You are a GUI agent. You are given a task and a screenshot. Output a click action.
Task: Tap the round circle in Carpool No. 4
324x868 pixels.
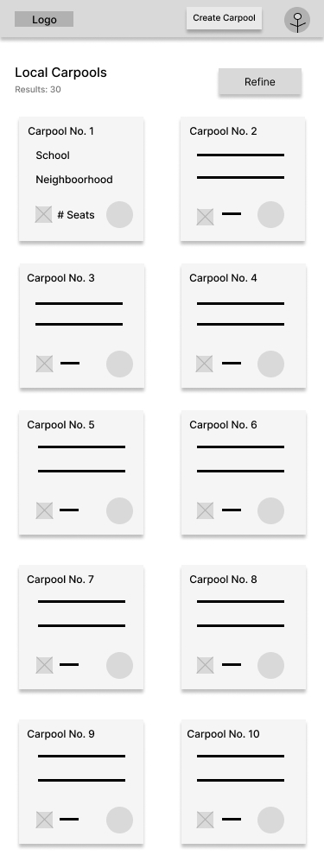270,364
